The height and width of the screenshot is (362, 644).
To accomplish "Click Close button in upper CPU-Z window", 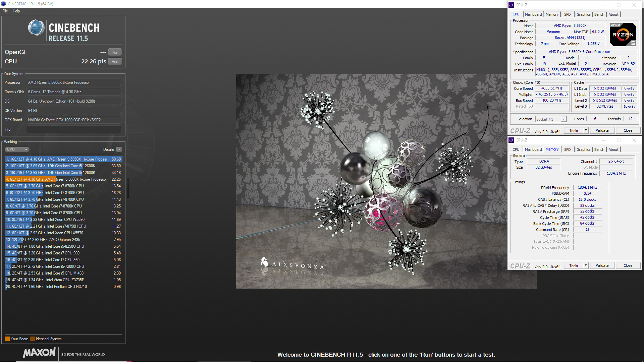I will click(628, 131).
